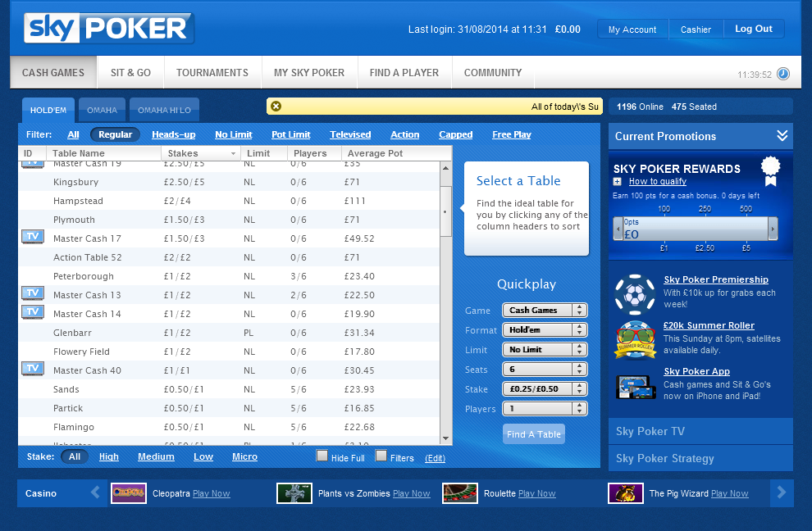
Task: Switch to the Omaha tab
Action: click(x=102, y=111)
